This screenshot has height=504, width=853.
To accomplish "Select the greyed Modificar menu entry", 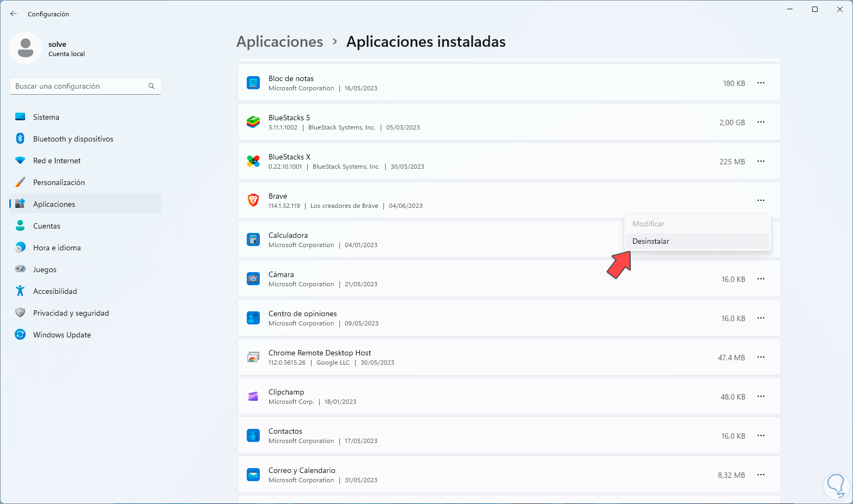I will [698, 224].
